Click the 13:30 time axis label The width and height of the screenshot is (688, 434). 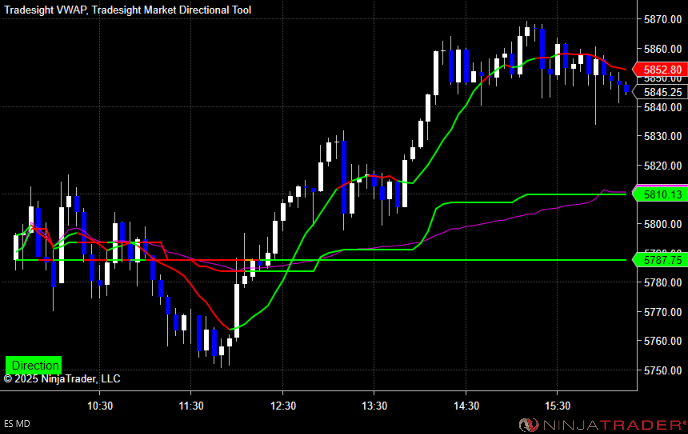374,406
